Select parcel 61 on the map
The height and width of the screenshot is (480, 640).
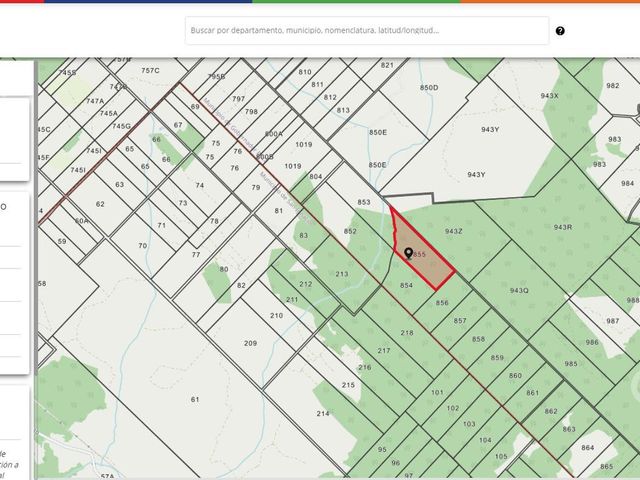pos(195,399)
